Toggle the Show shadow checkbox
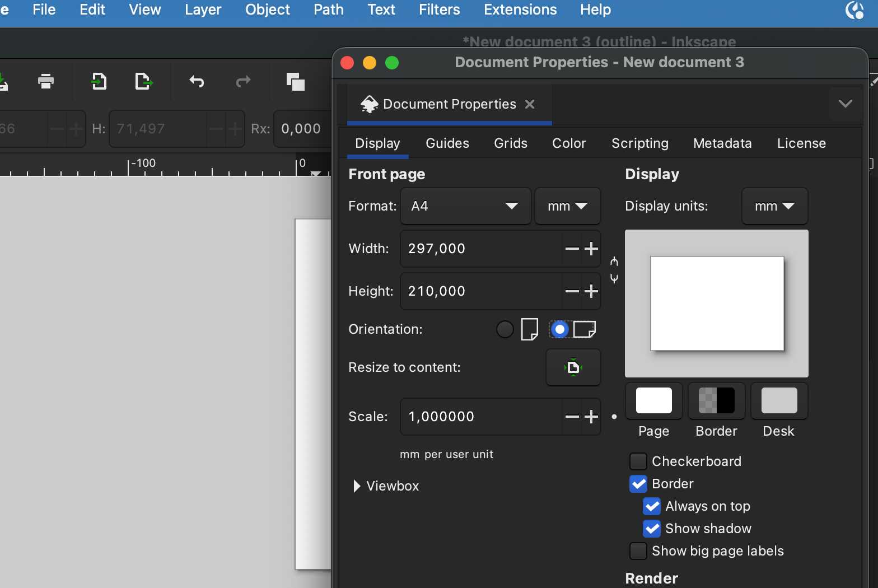The image size is (878, 588). [652, 529]
